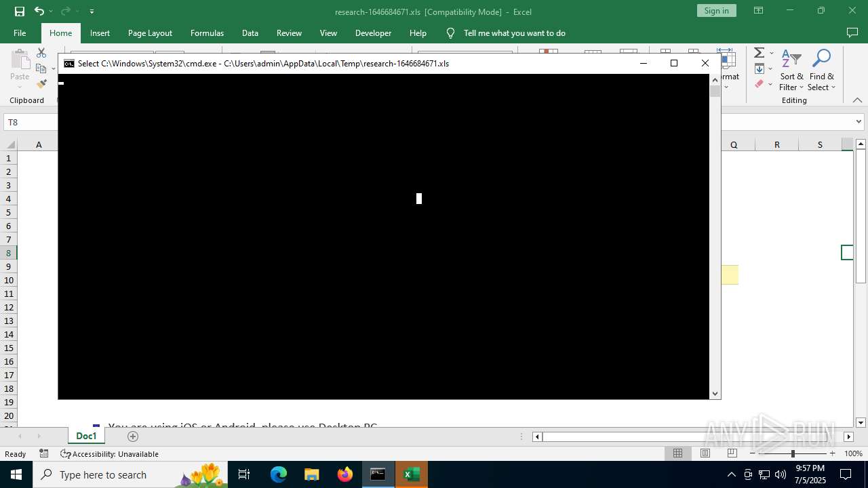Click the Sign in button

716,11
